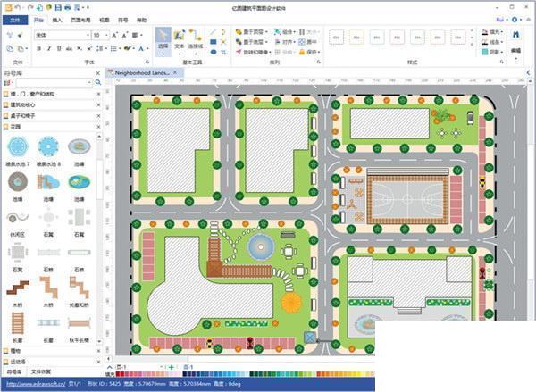Screen dimensions: 536x392
Task: Open the 填充 fill dropdown
Action: coord(492,32)
